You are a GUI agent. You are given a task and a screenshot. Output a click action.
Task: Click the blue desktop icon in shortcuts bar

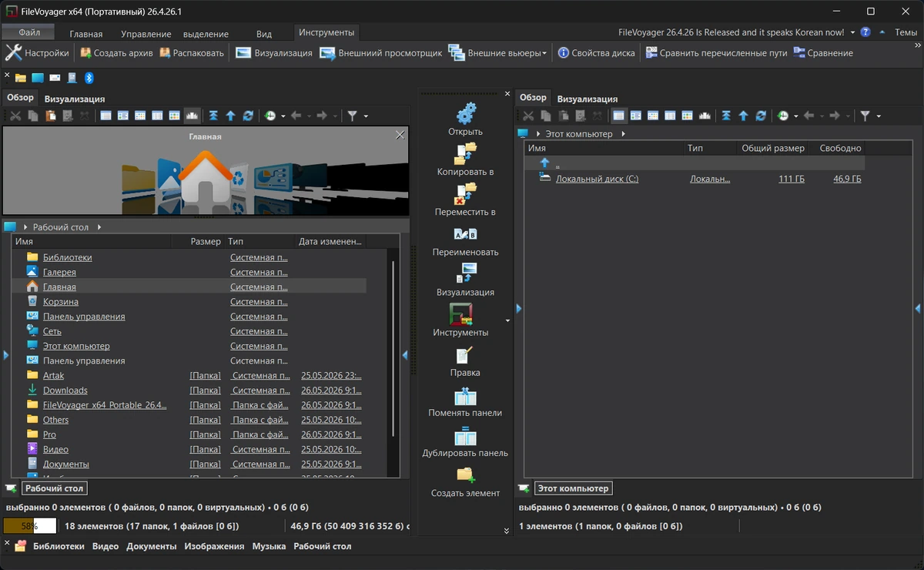[x=38, y=78]
